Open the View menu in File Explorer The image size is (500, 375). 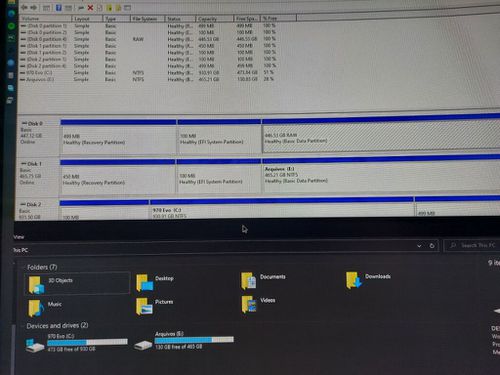[19, 237]
